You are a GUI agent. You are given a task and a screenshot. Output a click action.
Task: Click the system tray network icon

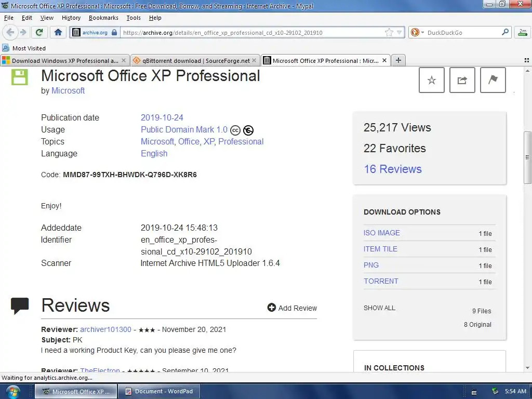[495, 391]
